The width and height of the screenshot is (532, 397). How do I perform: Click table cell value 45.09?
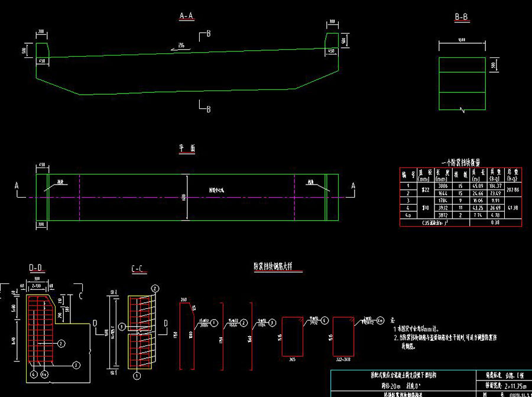[478, 186]
